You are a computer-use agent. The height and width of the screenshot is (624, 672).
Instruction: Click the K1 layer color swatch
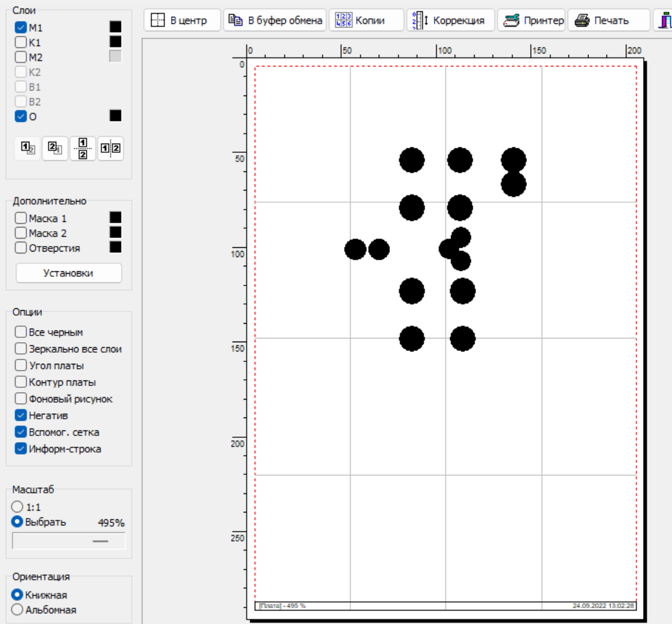point(115,41)
